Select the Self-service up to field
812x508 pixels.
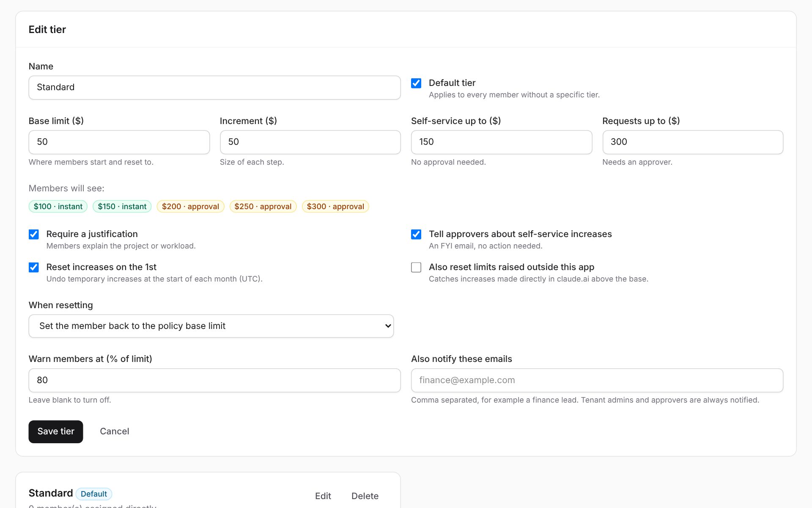coord(502,142)
